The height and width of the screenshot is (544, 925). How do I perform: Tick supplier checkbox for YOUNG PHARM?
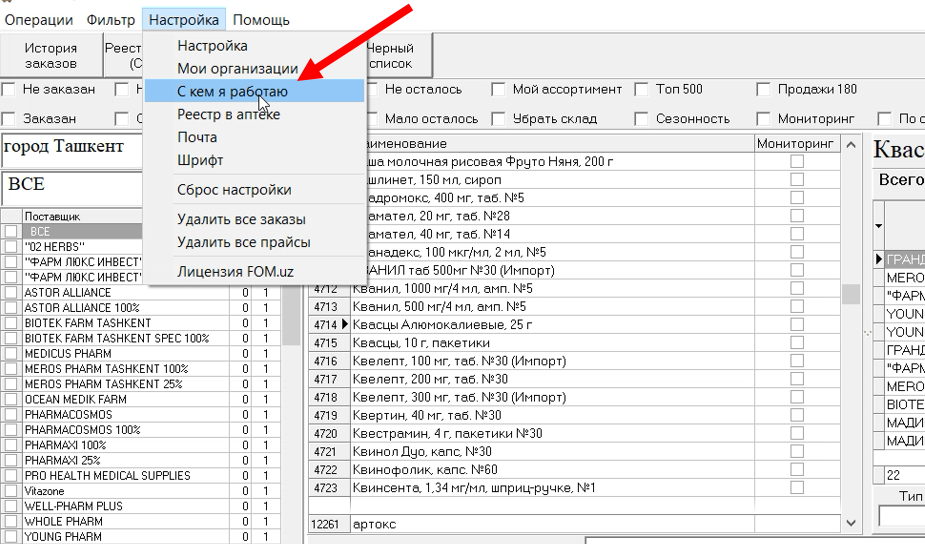[x=11, y=536]
